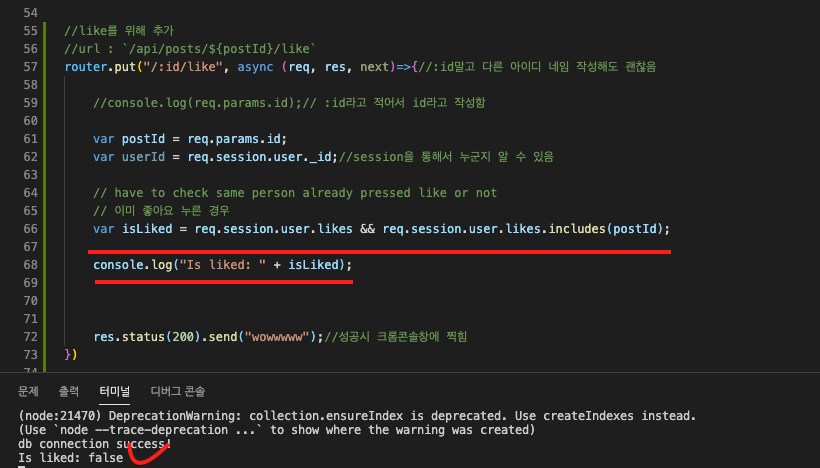Click the 'async' keyword on line 57
Screen dimensions: 820x468
pyautogui.click(x=255, y=67)
